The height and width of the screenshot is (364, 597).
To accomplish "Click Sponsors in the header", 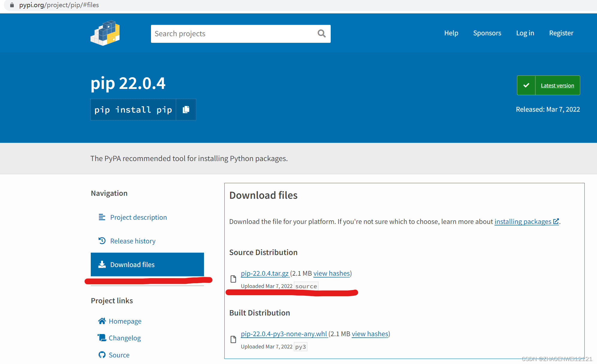I will point(487,33).
